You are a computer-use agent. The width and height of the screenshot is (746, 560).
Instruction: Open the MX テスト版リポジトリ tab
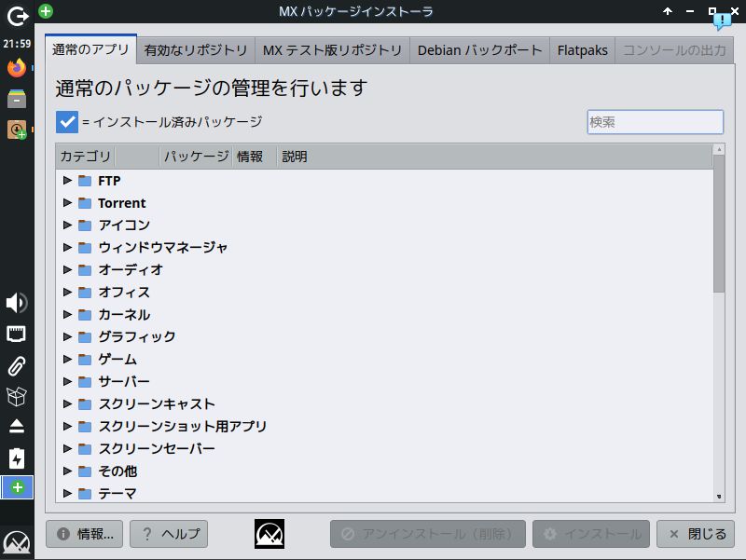332,50
